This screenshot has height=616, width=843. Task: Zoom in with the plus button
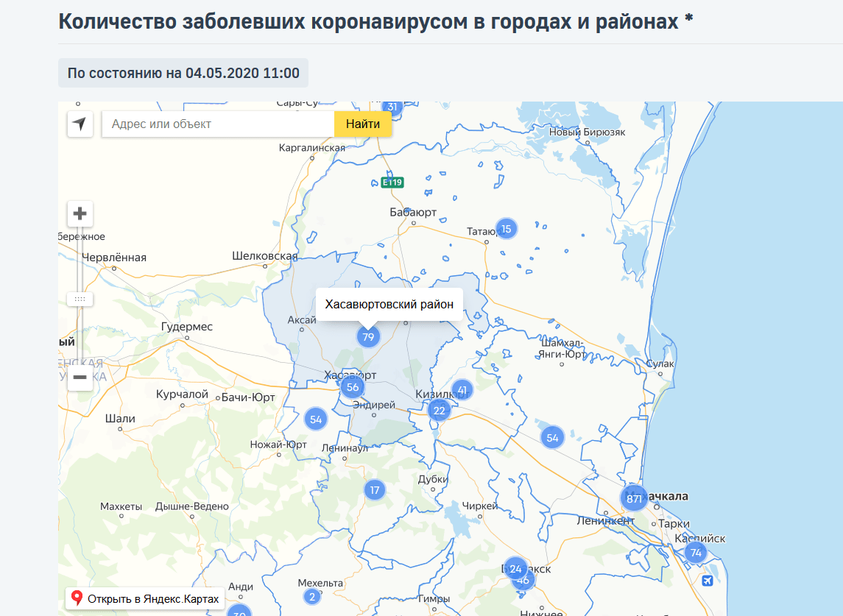[80, 213]
